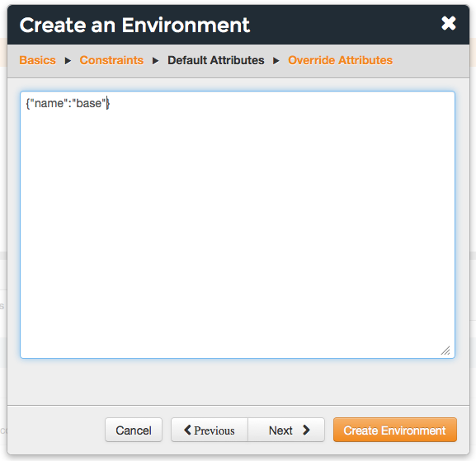Switch to Override Attributes step

(341, 60)
